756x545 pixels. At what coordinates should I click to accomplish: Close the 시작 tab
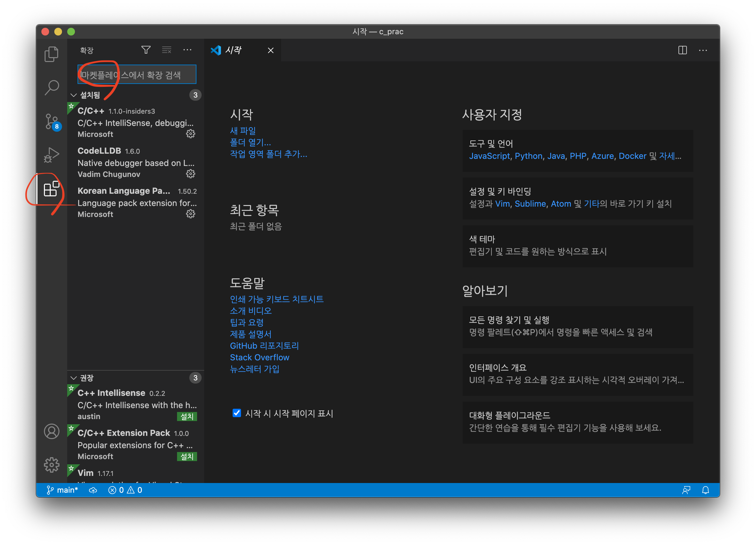271,50
